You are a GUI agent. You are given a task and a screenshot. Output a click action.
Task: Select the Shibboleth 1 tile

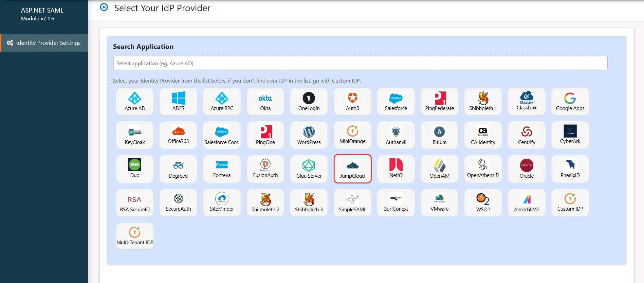[x=483, y=101]
